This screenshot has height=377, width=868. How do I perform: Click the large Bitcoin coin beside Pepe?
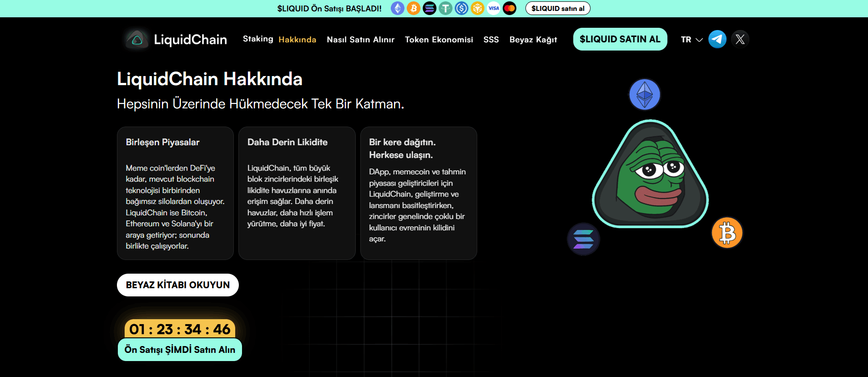tap(727, 233)
